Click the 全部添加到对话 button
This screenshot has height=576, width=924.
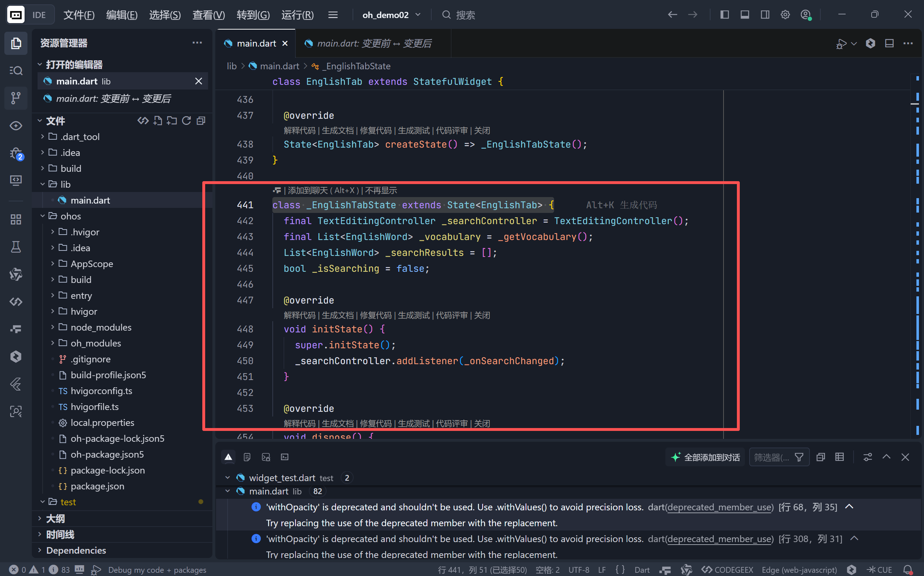(x=705, y=457)
